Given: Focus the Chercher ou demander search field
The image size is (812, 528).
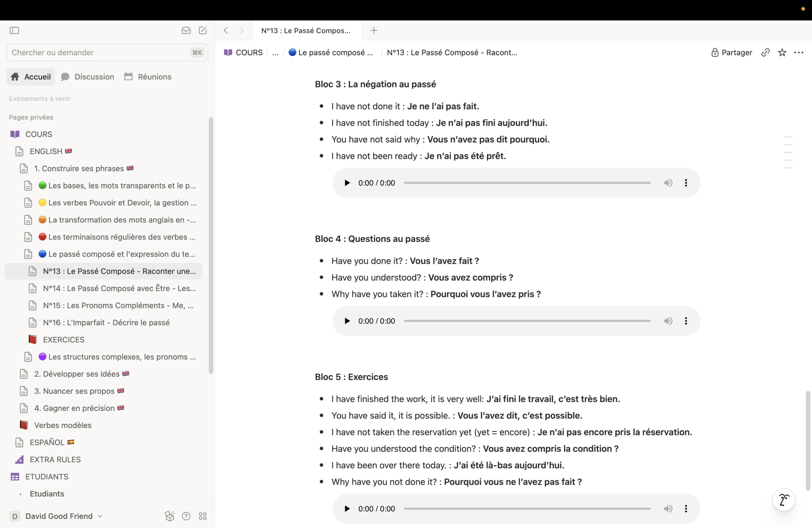Looking at the screenshot, I should (x=108, y=53).
